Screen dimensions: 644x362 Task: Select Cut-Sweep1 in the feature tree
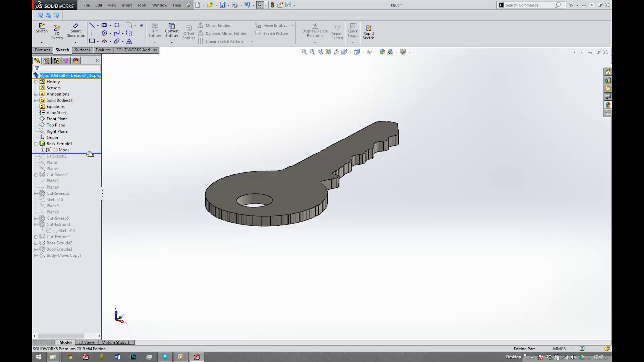click(58, 175)
